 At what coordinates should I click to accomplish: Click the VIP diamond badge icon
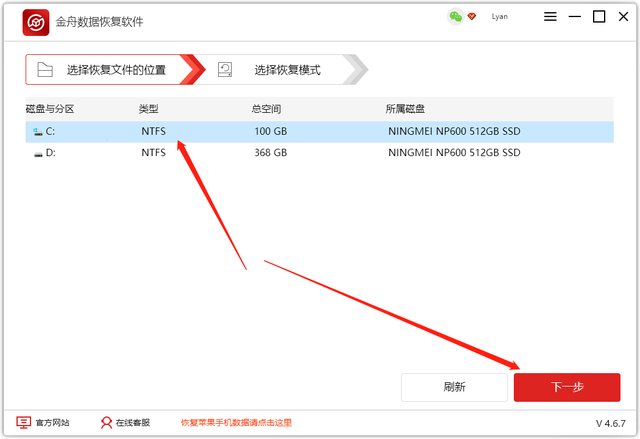coord(472,16)
